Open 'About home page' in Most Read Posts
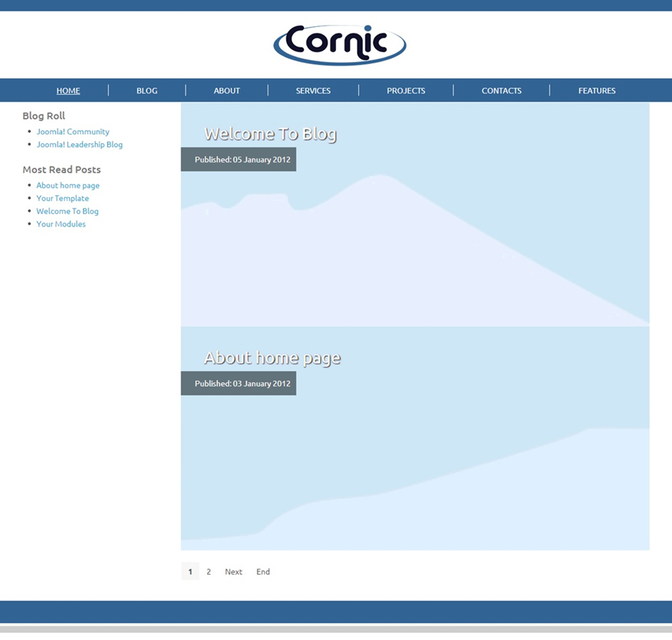Image resolution: width=672 pixels, height=640 pixels. point(68,185)
